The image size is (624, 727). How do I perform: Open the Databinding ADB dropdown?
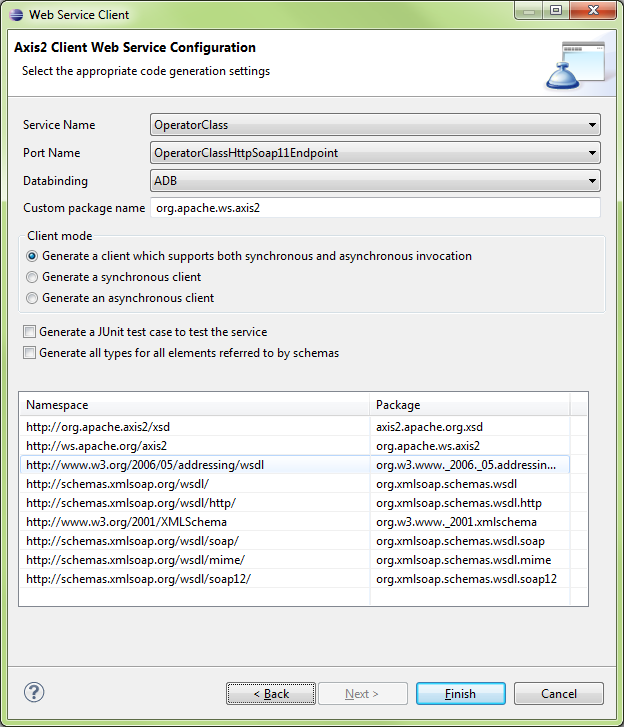374,181
